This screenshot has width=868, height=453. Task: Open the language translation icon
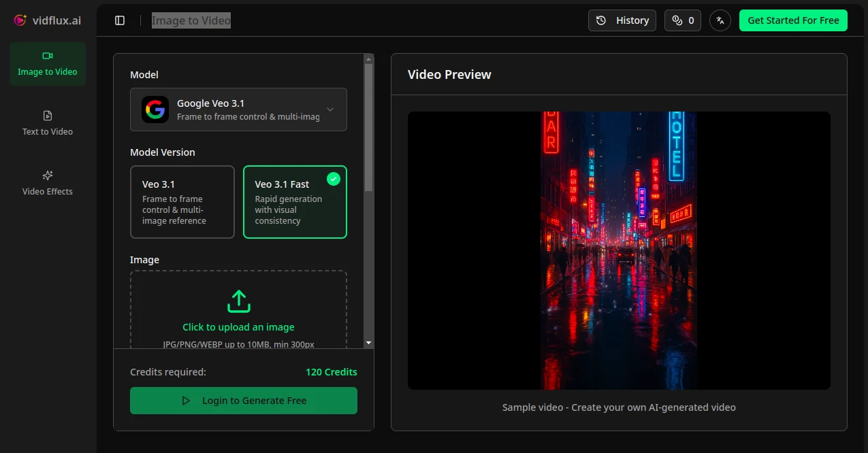click(720, 20)
